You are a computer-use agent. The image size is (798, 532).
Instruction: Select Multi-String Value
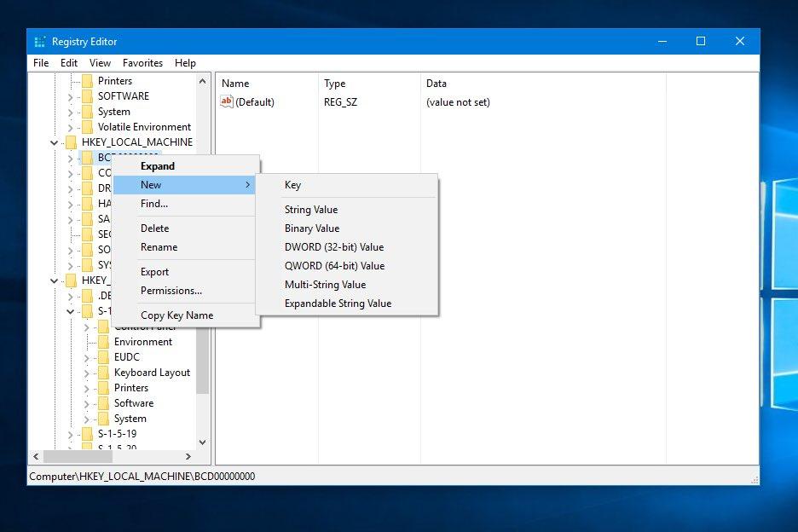(x=347, y=285)
